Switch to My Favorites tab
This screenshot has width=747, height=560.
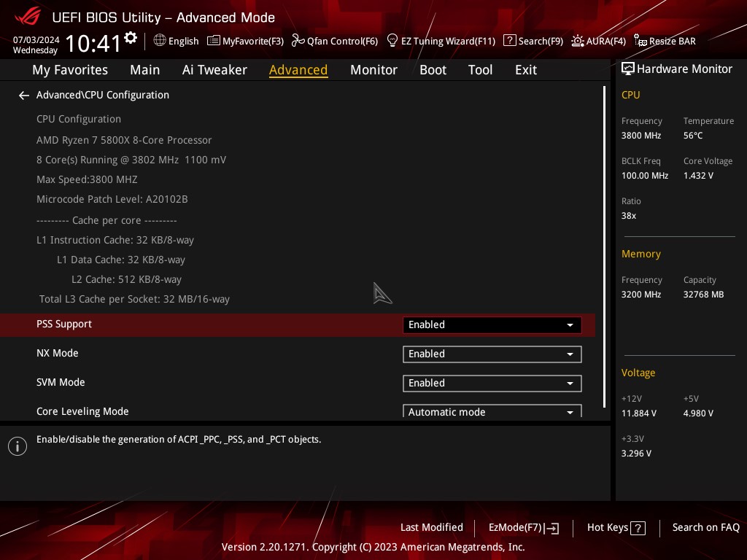tap(70, 70)
